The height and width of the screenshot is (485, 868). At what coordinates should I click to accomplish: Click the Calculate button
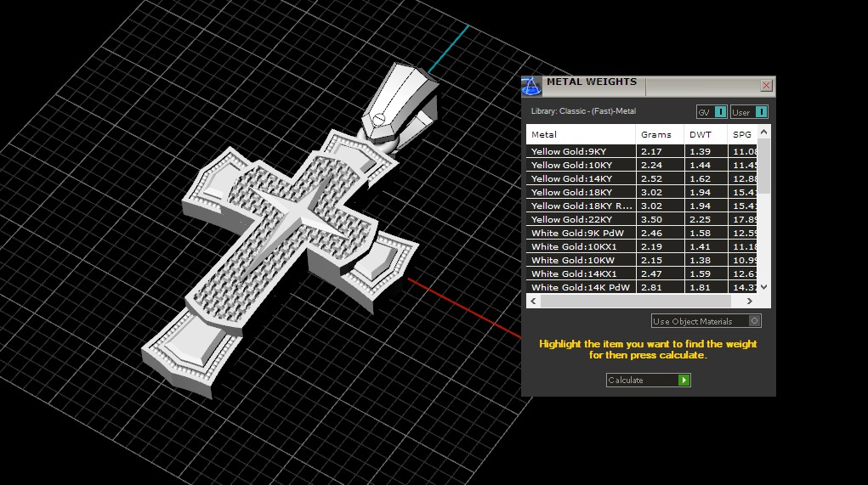tap(648, 380)
